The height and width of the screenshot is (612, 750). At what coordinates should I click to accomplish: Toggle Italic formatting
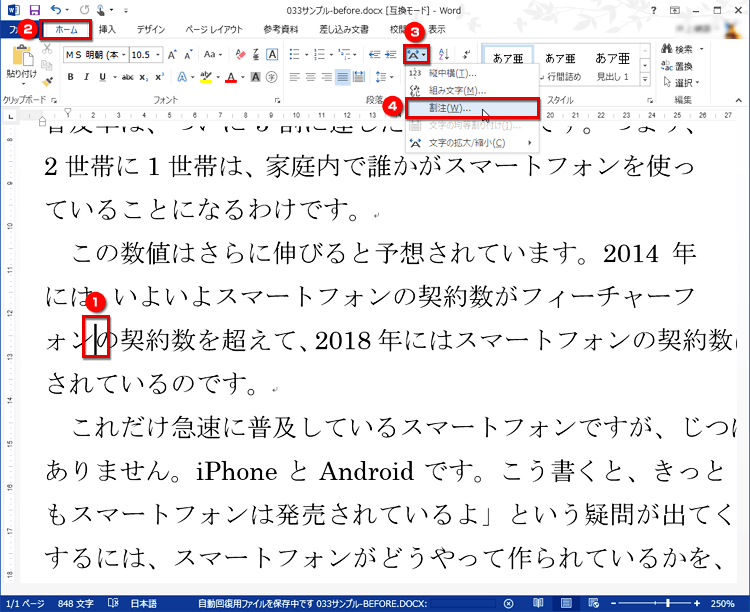[87, 77]
